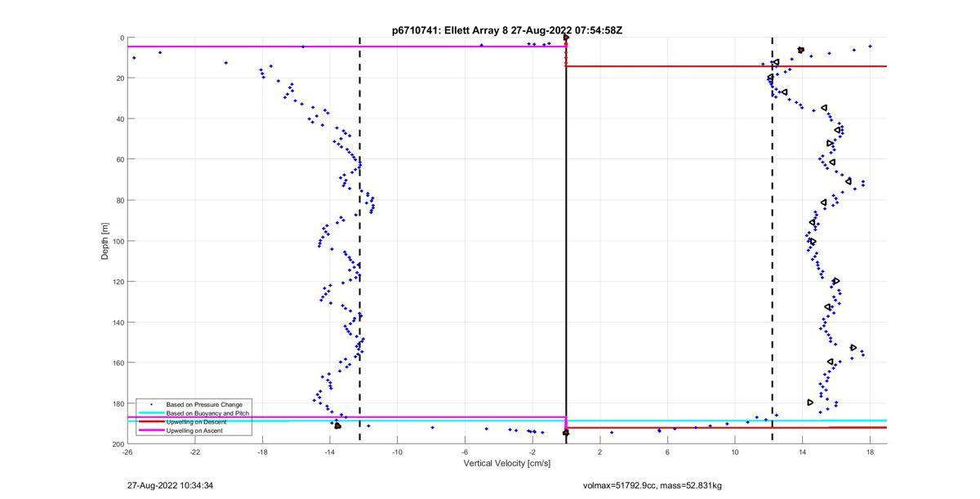Select the 'Vertical Velocity [cm/s]' x-axis label
The image size is (980, 499).
(507, 464)
